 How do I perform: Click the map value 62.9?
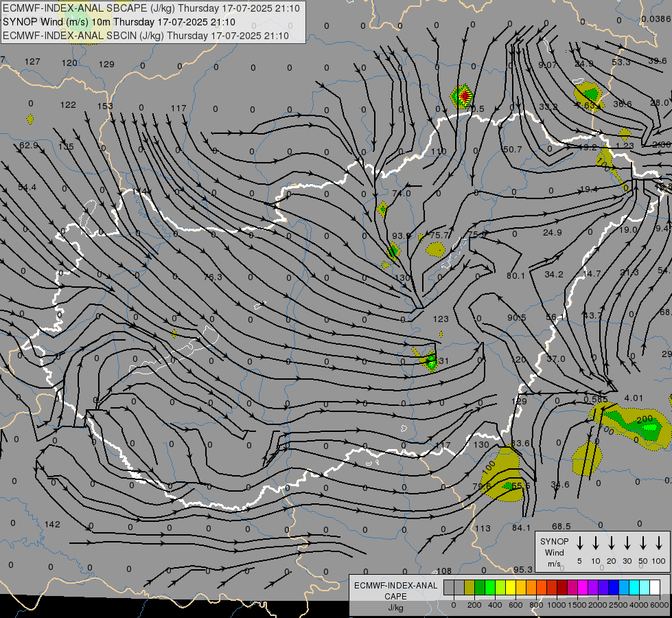coord(29,146)
